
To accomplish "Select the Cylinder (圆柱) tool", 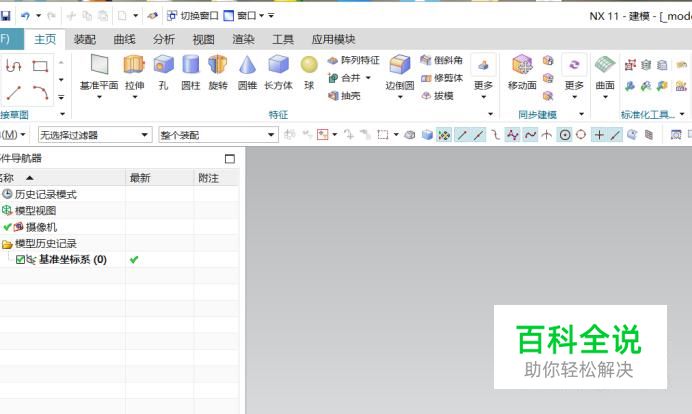I will 191,72.
